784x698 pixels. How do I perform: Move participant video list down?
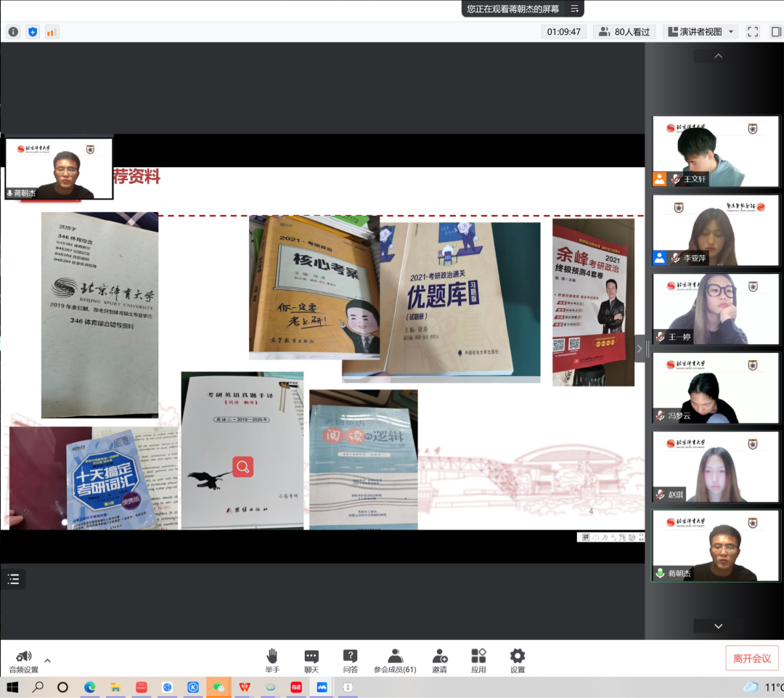coord(718,626)
